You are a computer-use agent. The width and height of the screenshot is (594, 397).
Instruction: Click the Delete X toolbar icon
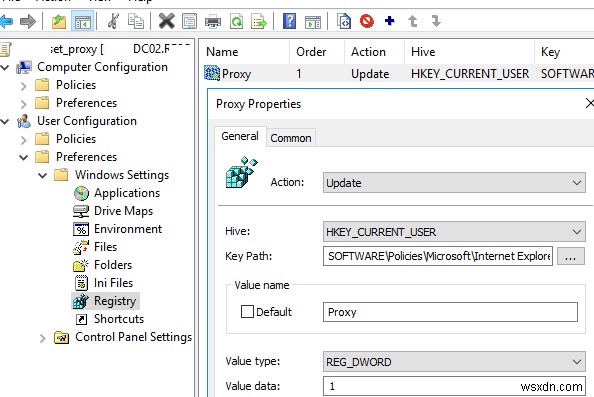point(166,21)
